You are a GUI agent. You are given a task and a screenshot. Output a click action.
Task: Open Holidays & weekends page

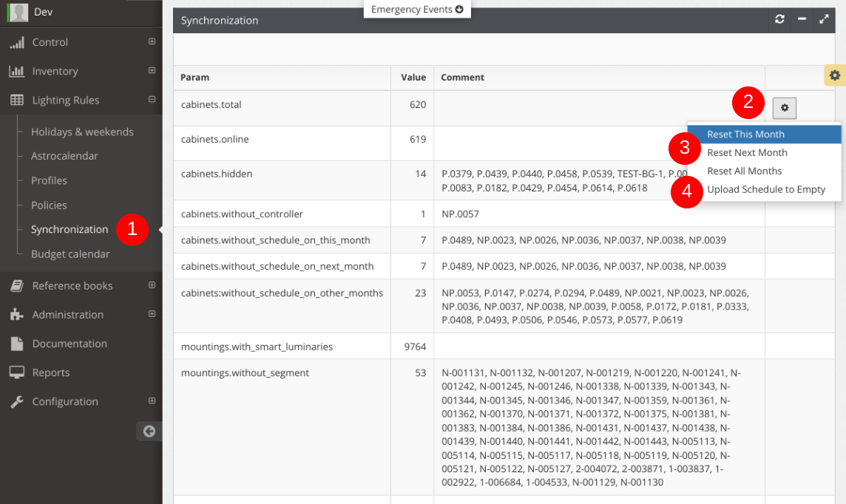click(82, 132)
